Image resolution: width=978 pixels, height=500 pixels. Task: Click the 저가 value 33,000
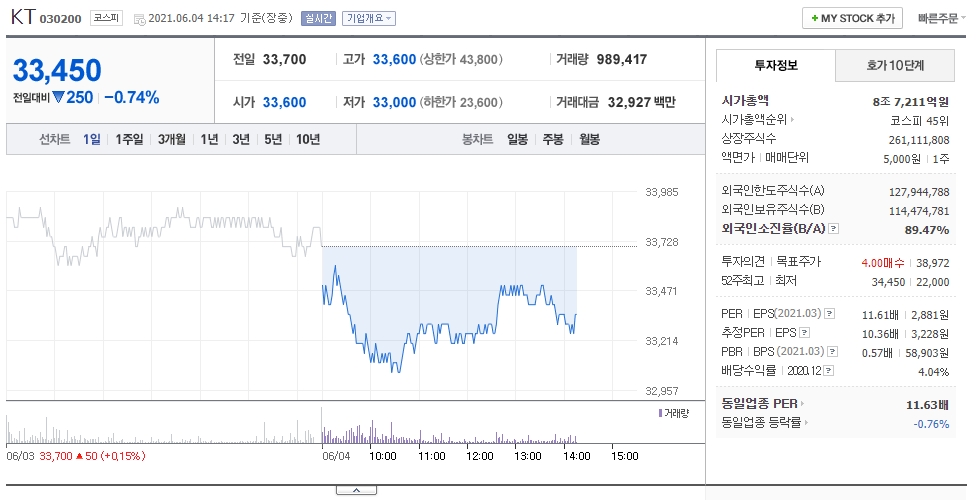pyautogui.click(x=394, y=102)
